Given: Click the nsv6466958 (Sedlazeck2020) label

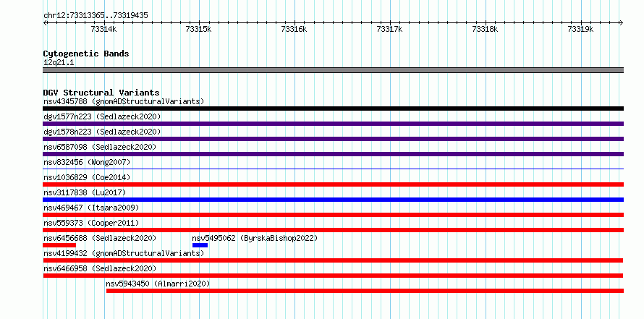Looking at the screenshot, I should (x=100, y=268).
